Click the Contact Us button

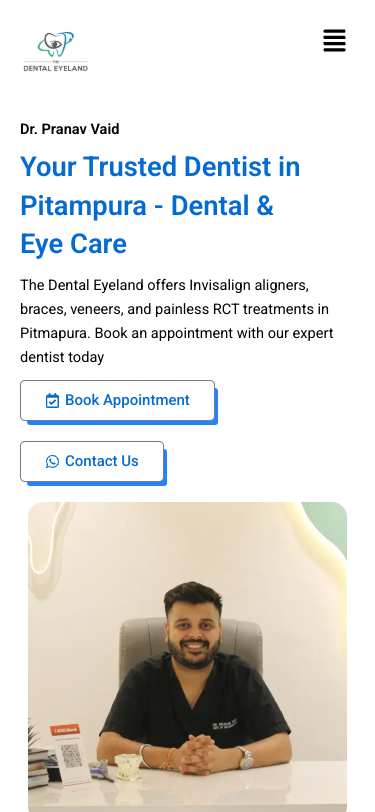(x=92, y=461)
